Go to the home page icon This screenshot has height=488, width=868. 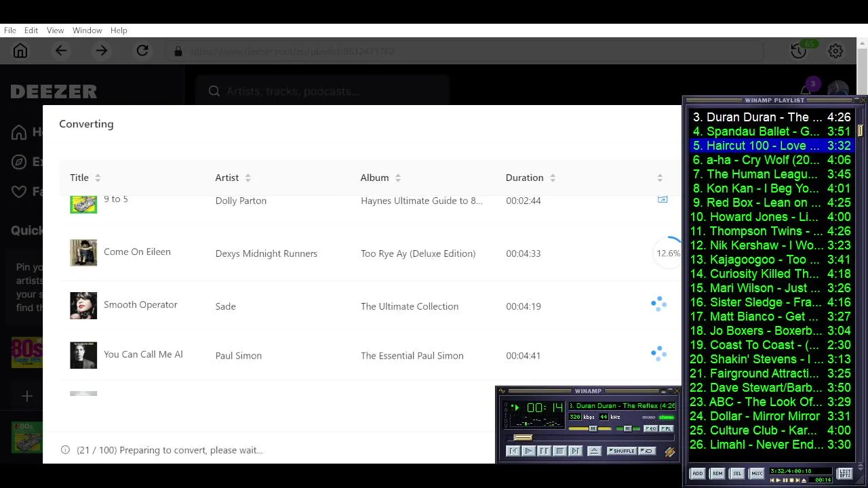(x=20, y=51)
